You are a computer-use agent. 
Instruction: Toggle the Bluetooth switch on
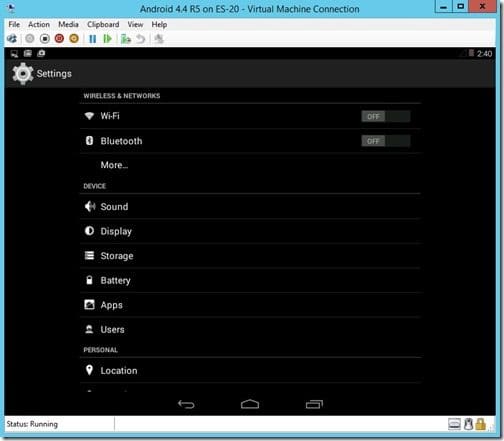(x=386, y=141)
